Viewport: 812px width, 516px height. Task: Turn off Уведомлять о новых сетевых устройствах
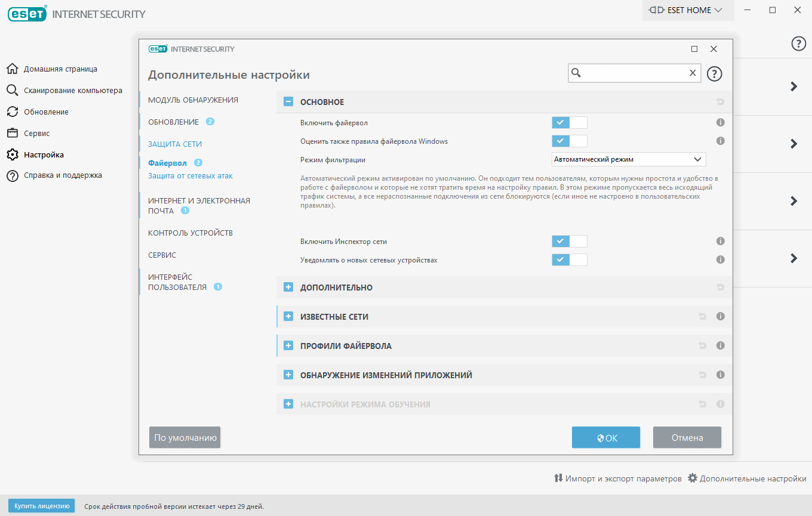[x=569, y=260]
